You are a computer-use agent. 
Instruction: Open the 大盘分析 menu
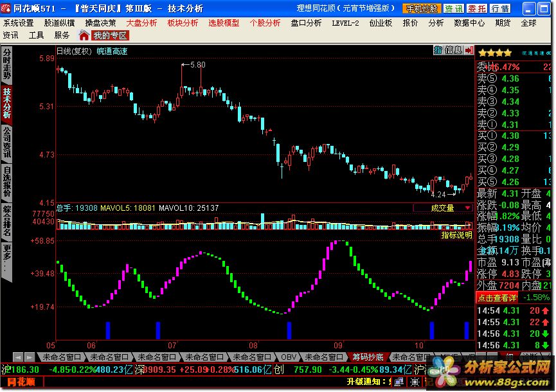coord(141,23)
